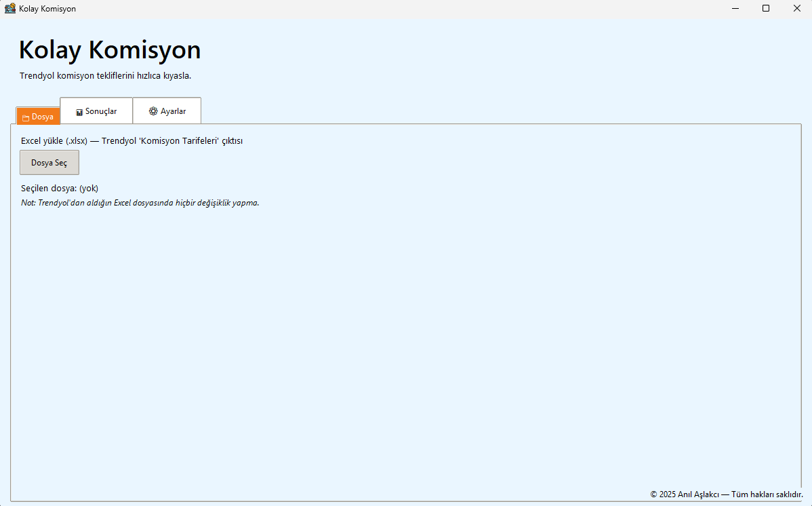Click the Dosya Seç button
The image size is (812, 506).
coord(49,162)
